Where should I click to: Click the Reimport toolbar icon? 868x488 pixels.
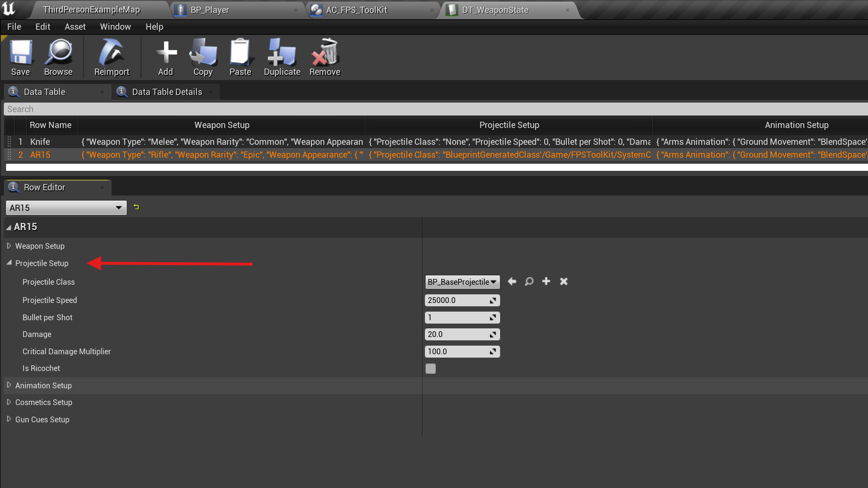coord(112,58)
